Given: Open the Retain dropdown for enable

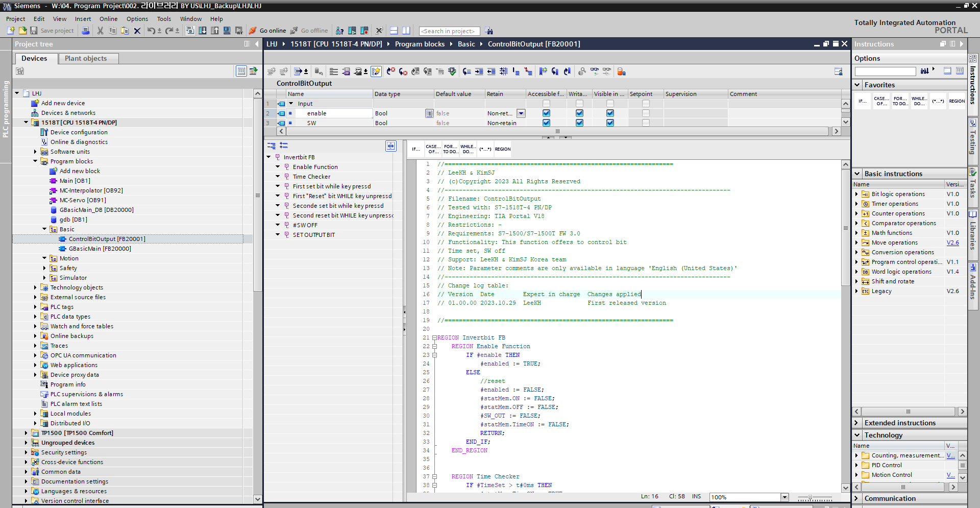Looking at the screenshot, I should [x=521, y=113].
